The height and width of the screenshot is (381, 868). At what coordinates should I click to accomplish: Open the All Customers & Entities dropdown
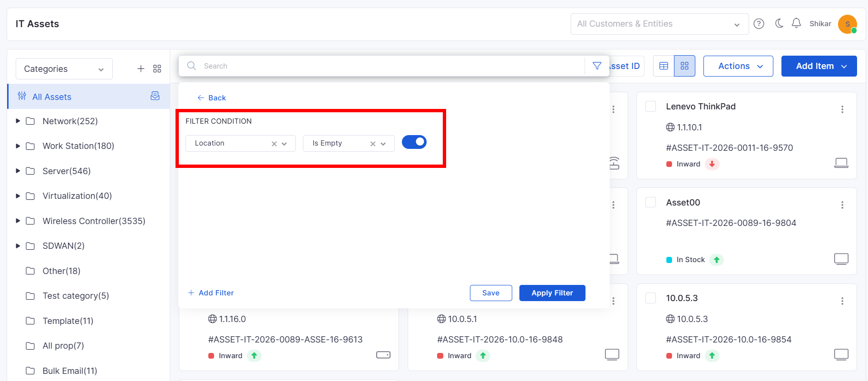pos(660,24)
